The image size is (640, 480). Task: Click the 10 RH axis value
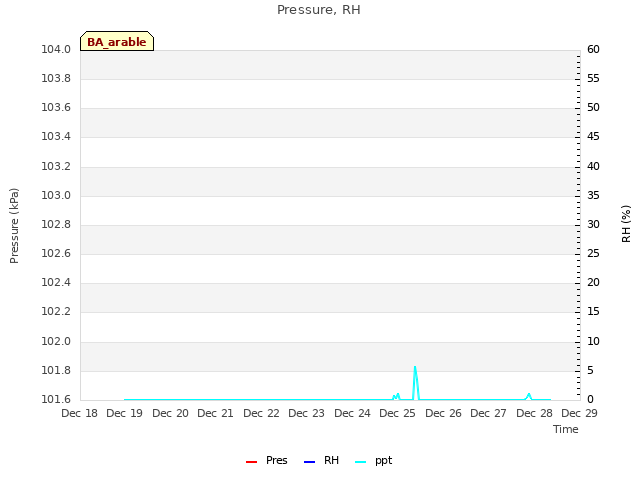pos(593,341)
